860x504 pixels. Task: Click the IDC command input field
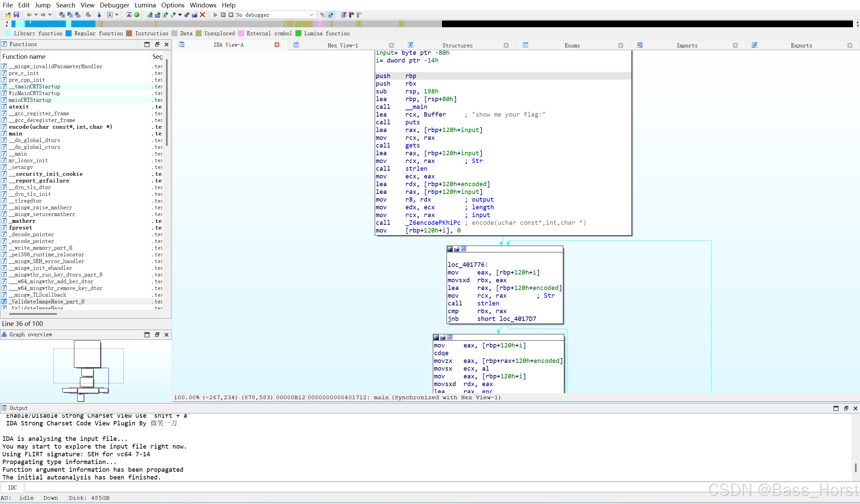pyautogui.click(x=341, y=487)
